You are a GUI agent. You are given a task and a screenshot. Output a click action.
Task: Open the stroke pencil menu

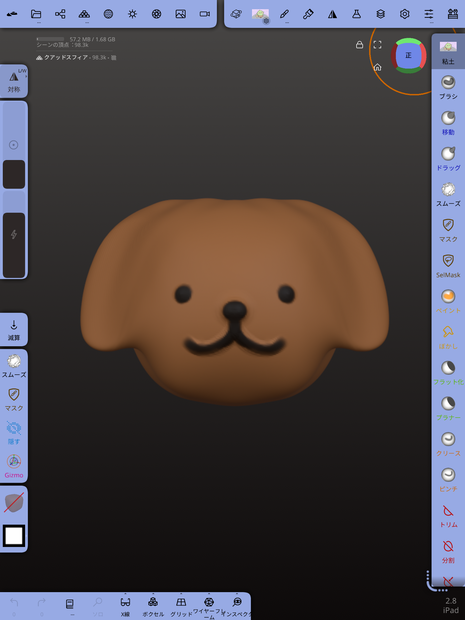pyautogui.click(x=284, y=14)
